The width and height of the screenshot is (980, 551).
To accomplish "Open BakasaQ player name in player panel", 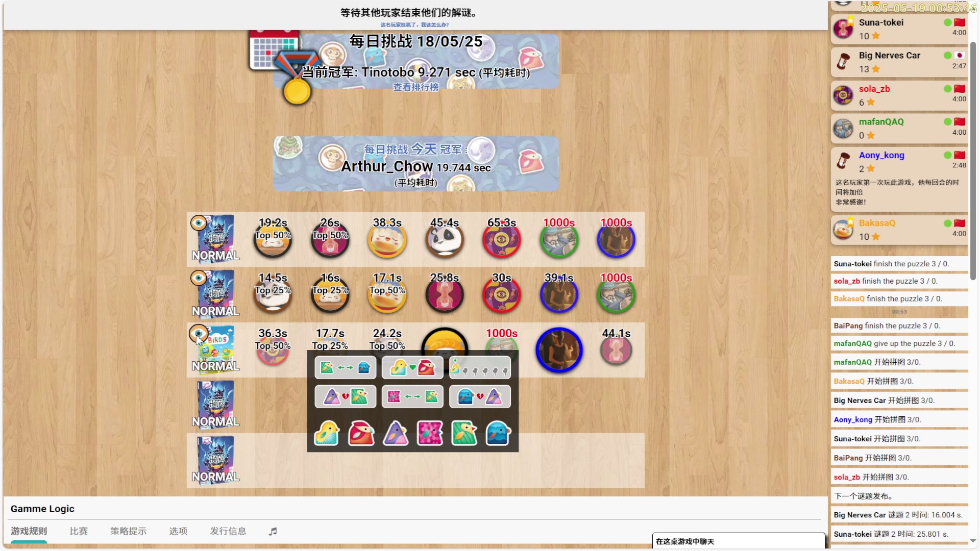I will (877, 223).
